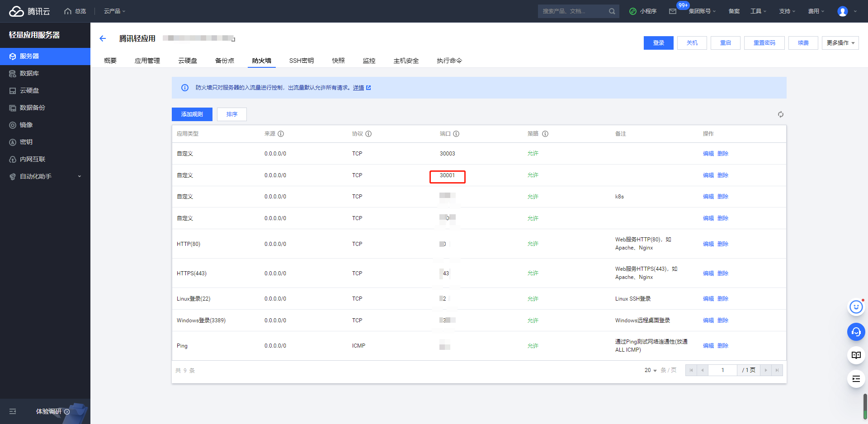Edit the k8s remark rule
The image size is (868, 424).
click(708, 197)
